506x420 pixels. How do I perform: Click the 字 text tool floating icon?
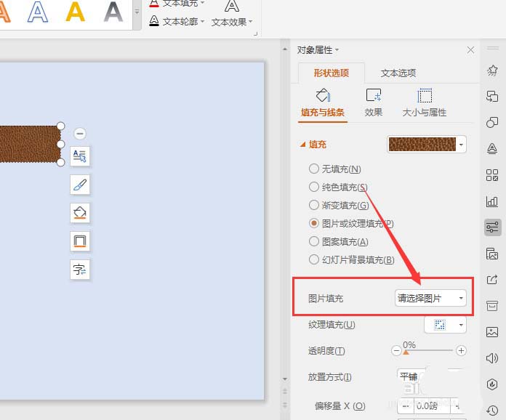pos(80,270)
